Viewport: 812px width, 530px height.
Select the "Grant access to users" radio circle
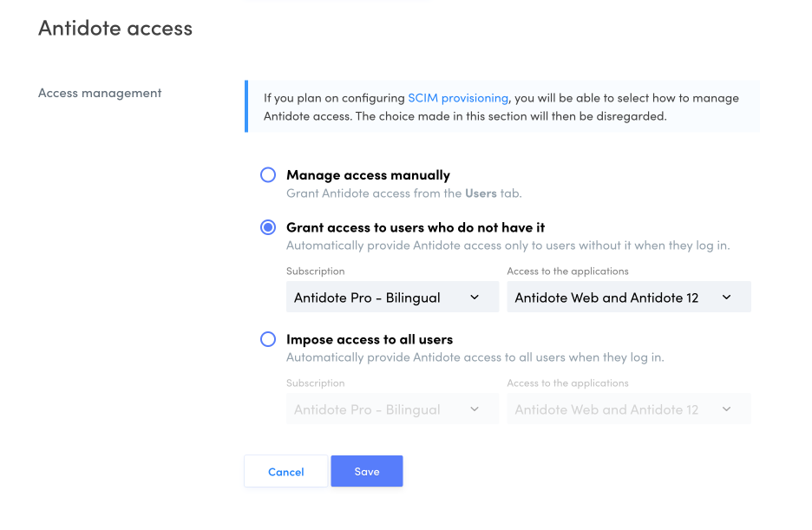coord(268,227)
